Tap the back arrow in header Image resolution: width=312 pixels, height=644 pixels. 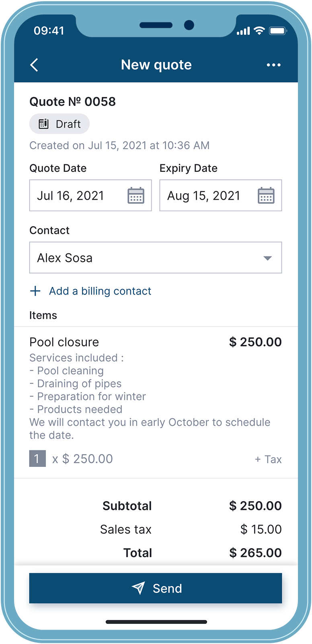(35, 65)
